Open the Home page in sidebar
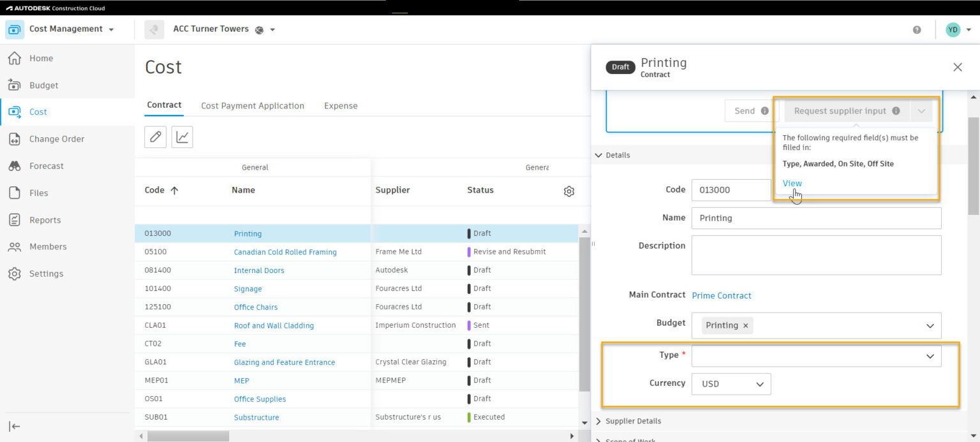The width and height of the screenshot is (980, 442). pos(41,58)
